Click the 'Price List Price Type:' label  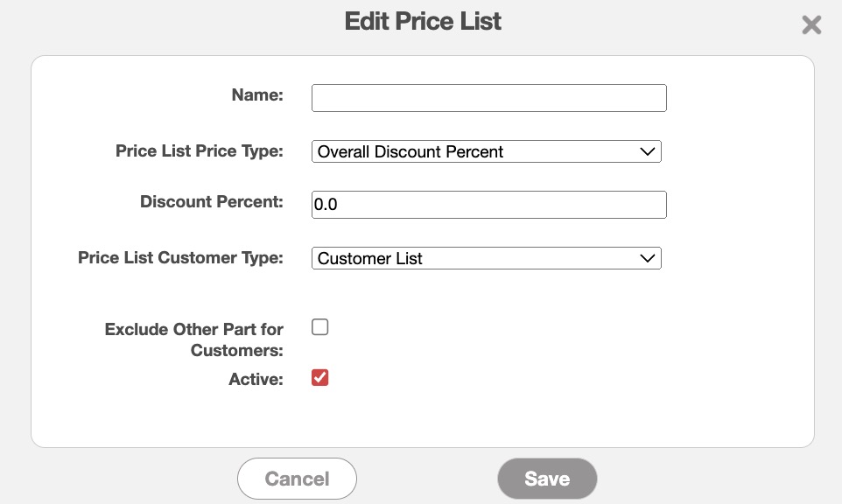coord(200,150)
